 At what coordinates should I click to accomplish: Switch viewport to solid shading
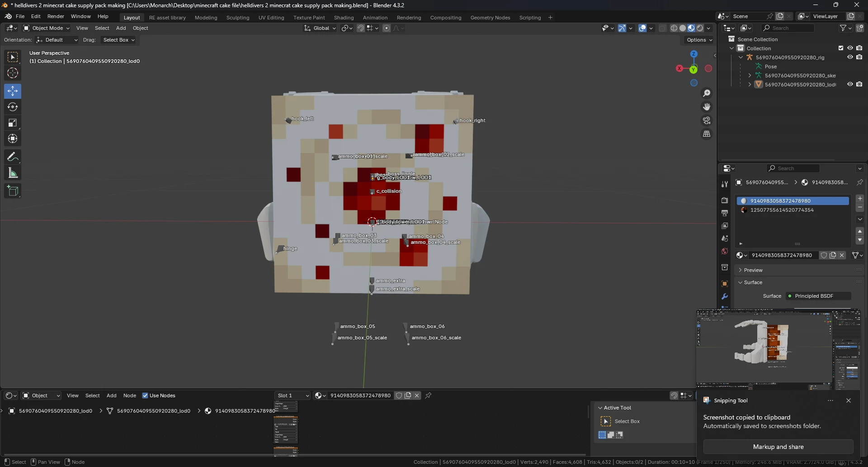click(683, 28)
